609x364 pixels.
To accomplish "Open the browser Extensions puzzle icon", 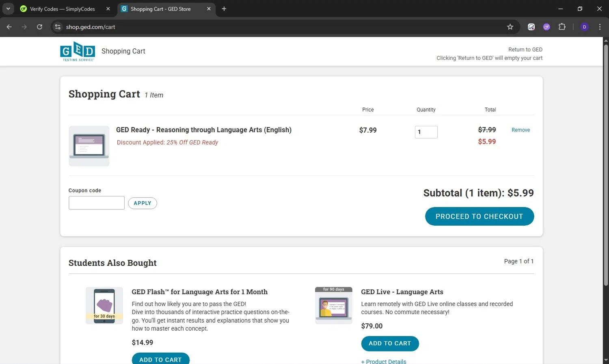I will click(562, 27).
